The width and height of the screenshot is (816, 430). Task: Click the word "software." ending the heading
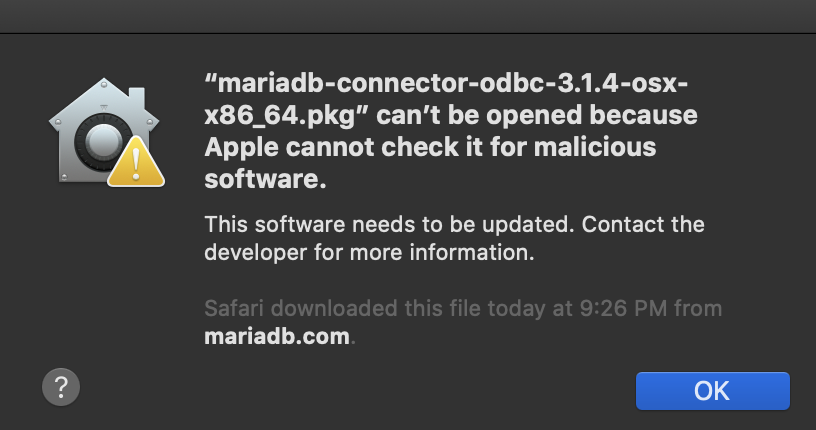265,180
